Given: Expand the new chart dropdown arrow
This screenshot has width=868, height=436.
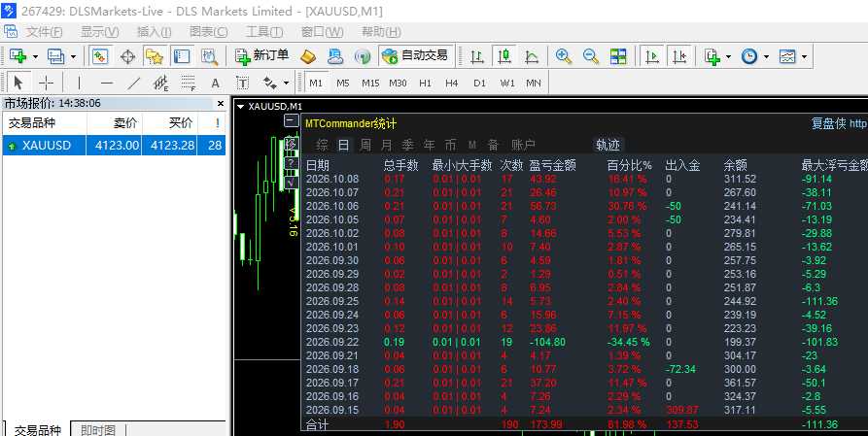Looking at the screenshot, I should click(x=35, y=56).
